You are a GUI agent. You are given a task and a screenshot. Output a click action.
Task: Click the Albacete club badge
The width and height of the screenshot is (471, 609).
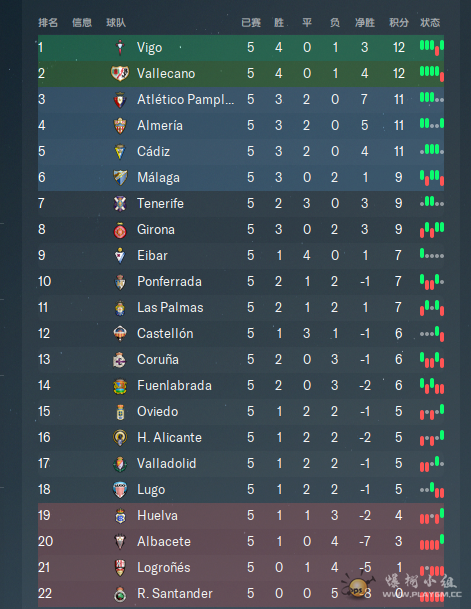120,542
